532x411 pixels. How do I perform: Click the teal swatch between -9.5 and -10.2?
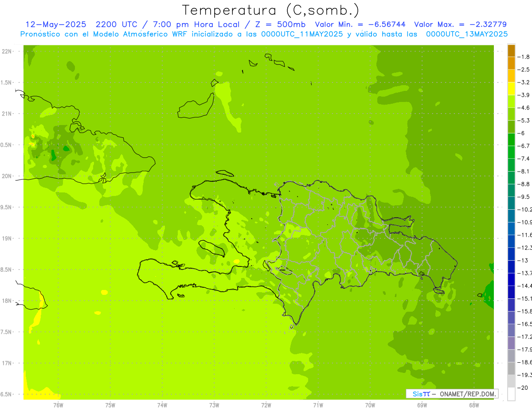[x=511, y=203]
